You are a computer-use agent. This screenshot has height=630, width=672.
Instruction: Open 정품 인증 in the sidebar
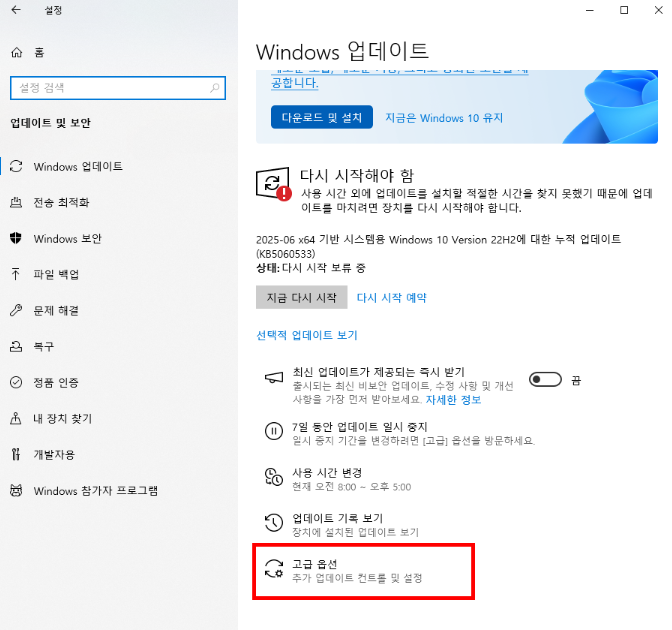[56, 382]
